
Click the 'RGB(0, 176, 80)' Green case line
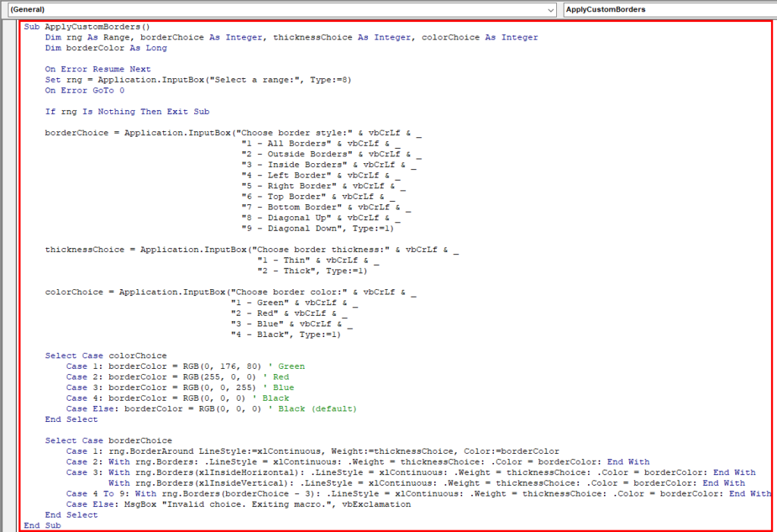[x=185, y=367]
